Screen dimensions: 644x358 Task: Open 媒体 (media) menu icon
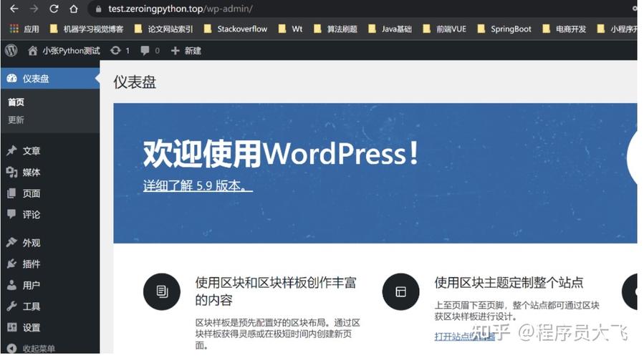pyautogui.click(x=11, y=172)
